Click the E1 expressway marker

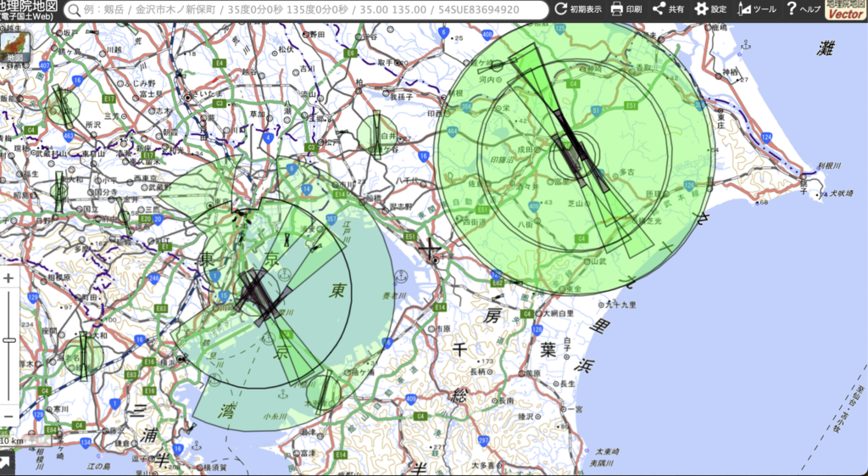tap(165, 247)
